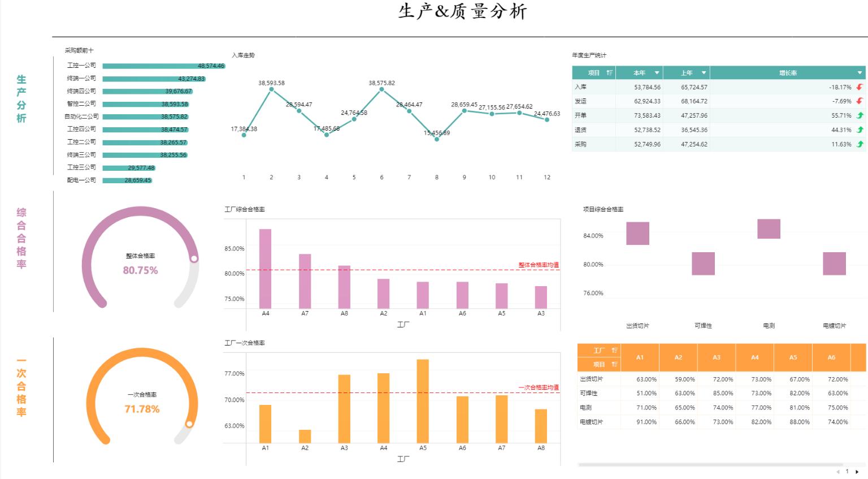Click the green growth arrow on 退货 row
The width and height of the screenshot is (868, 479).
click(x=859, y=130)
